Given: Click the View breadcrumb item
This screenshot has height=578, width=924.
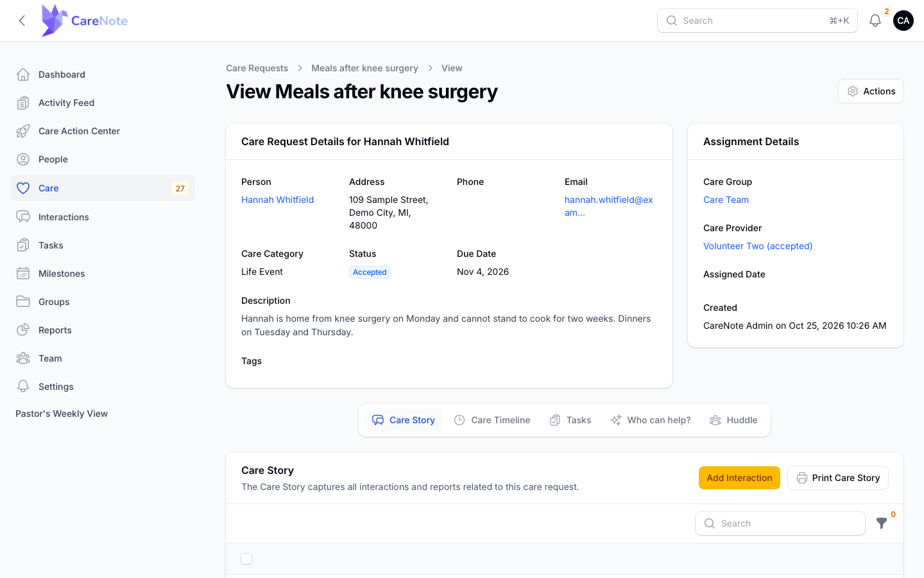Looking at the screenshot, I should click(452, 68).
